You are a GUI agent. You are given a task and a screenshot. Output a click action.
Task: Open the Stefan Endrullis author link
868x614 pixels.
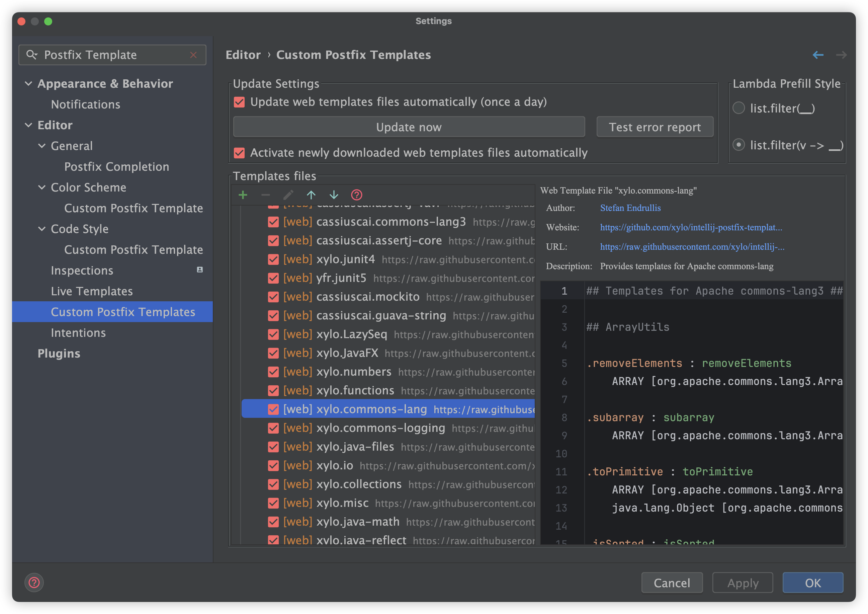coord(630,208)
